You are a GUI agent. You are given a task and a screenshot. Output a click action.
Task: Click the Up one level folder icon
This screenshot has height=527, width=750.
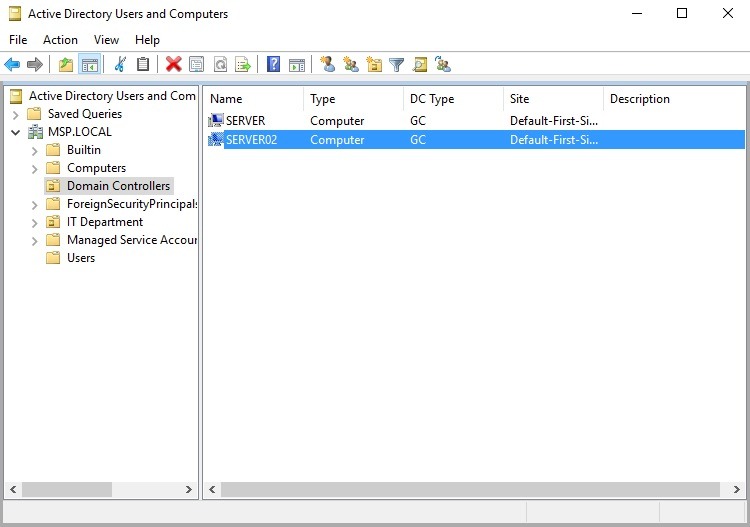click(x=66, y=65)
